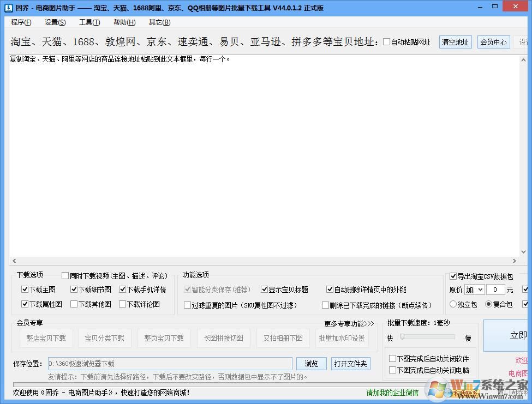Open the 设置(S) menu
Image resolution: width=532 pixels, height=404 pixels.
pyautogui.click(x=55, y=22)
